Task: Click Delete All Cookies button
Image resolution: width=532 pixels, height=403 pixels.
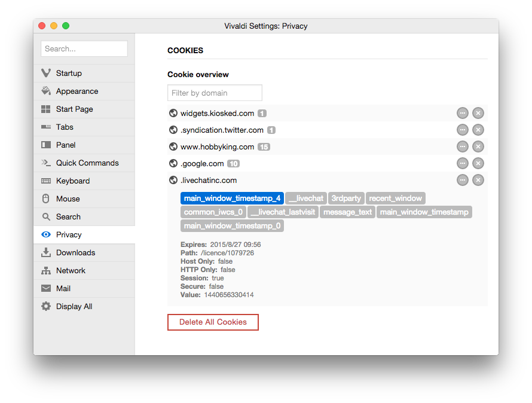Action: [x=213, y=322]
